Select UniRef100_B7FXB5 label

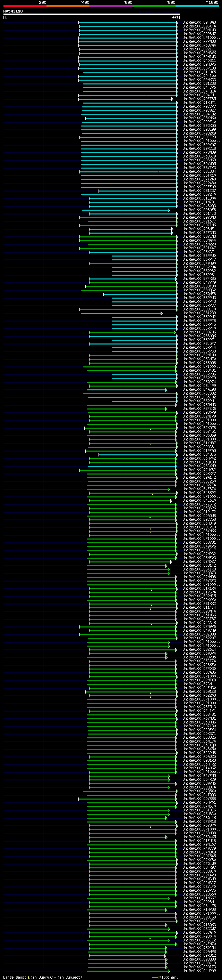199,279
